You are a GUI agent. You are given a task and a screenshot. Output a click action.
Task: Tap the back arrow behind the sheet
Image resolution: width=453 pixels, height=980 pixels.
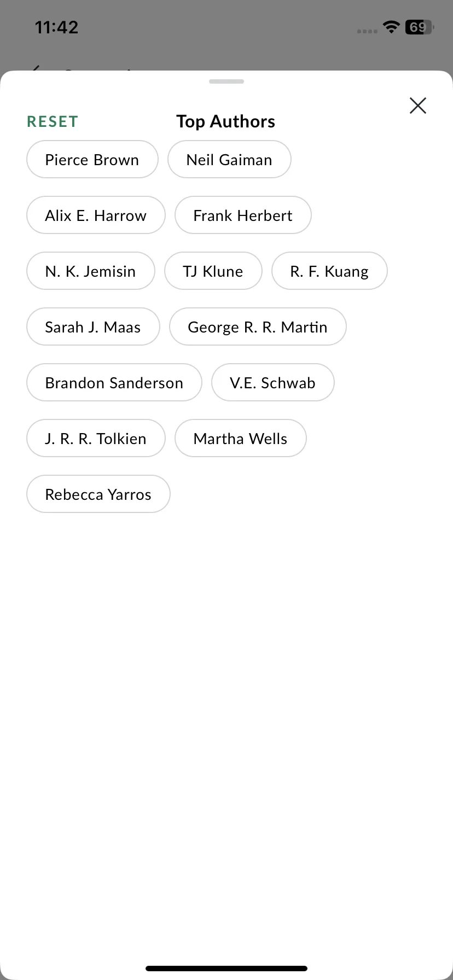(x=36, y=69)
